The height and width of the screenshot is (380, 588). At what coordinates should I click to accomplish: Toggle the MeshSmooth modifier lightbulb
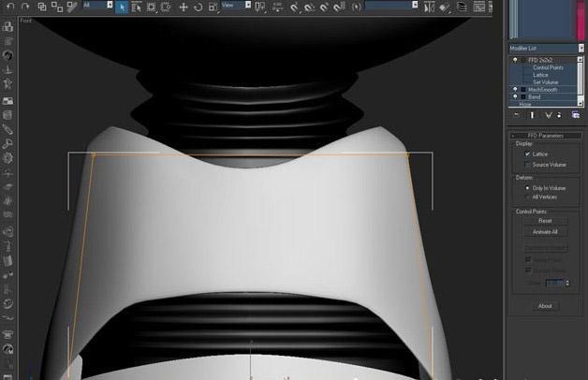pyautogui.click(x=515, y=90)
